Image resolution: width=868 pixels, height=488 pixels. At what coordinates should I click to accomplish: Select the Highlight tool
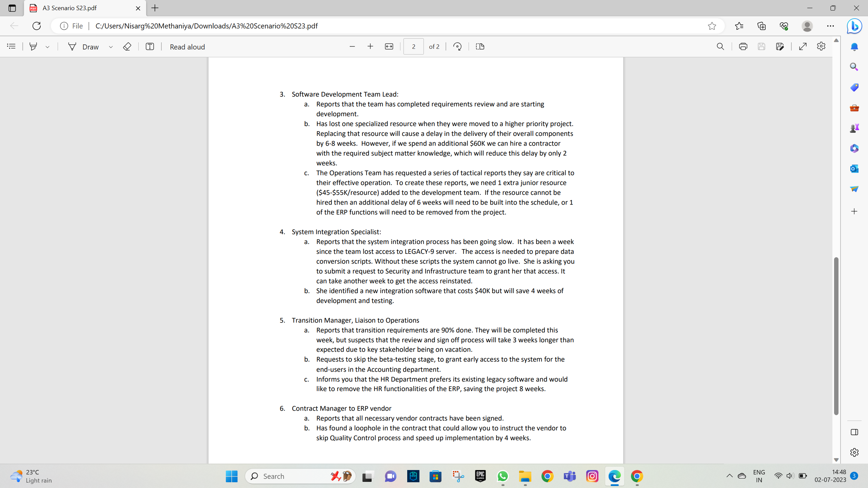point(33,46)
